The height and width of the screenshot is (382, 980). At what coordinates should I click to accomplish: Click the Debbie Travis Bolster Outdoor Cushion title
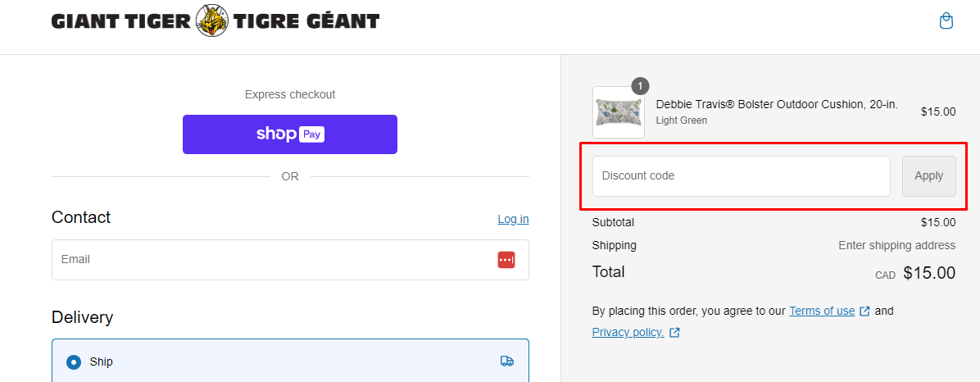777,105
